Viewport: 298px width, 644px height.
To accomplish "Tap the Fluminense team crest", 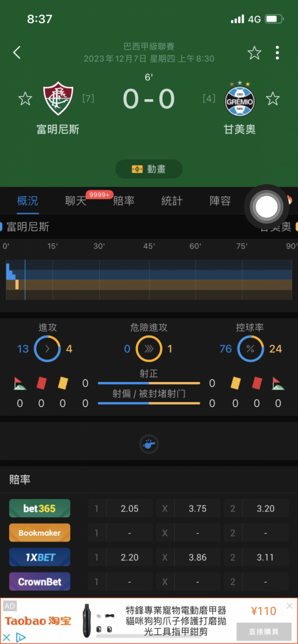I will click(x=58, y=98).
